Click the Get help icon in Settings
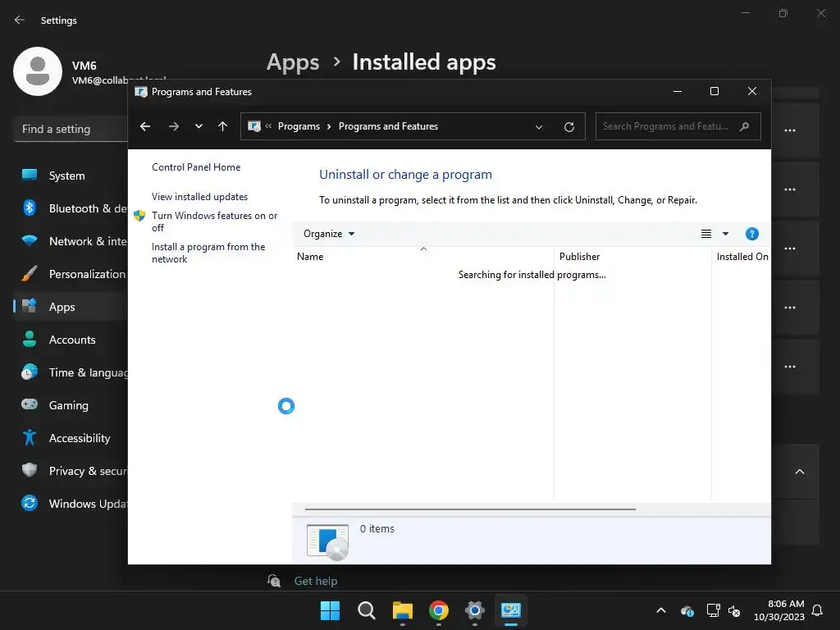840x630 pixels. click(x=274, y=581)
